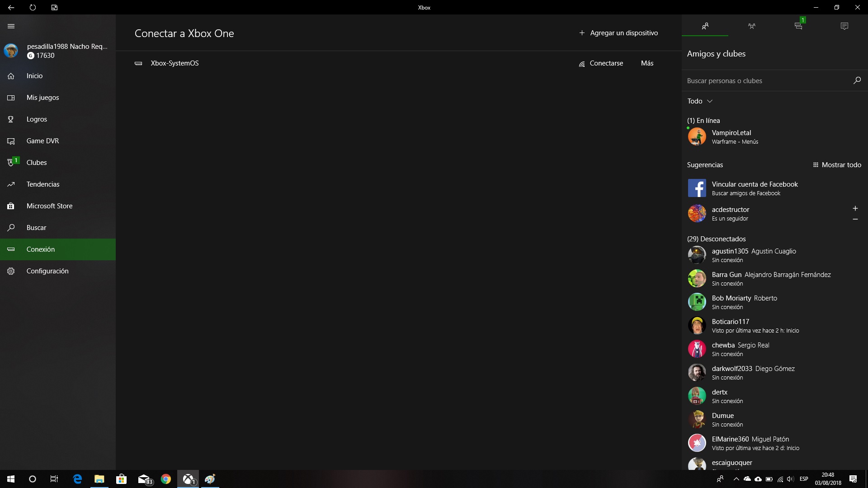Open the Messages tab with notification badge
The image size is (868, 488).
point(798,26)
